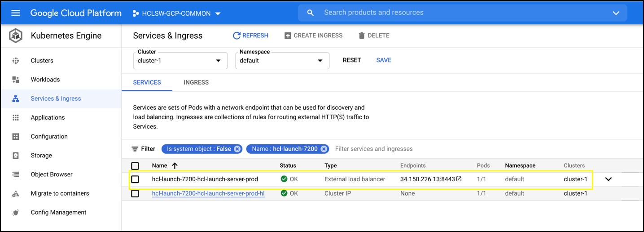644x232 pixels.
Task: Click the Migrate to containers icon
Action: pos(16,193)
